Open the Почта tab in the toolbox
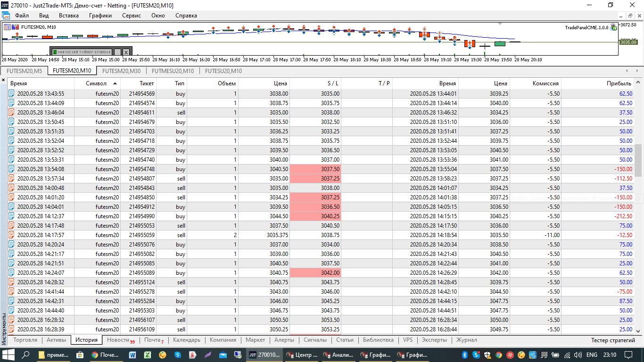The height and width of the screenshot is (362, 644). [154, 340]
